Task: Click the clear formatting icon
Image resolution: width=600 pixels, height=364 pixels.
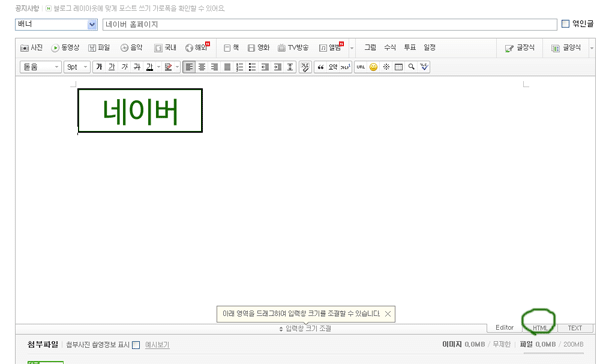Action: point(305,67)
